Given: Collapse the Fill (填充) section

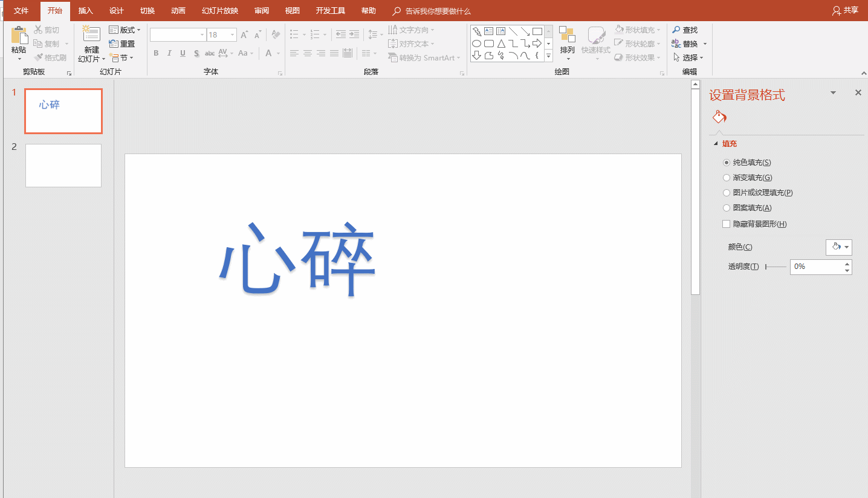Looking at the screenshot, I should coord(716,144).
